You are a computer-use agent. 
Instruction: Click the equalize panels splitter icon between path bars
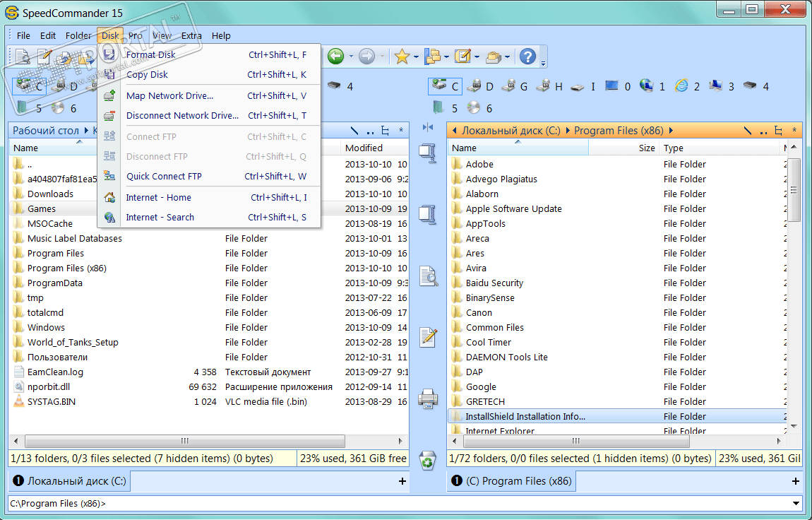(428, 127)
